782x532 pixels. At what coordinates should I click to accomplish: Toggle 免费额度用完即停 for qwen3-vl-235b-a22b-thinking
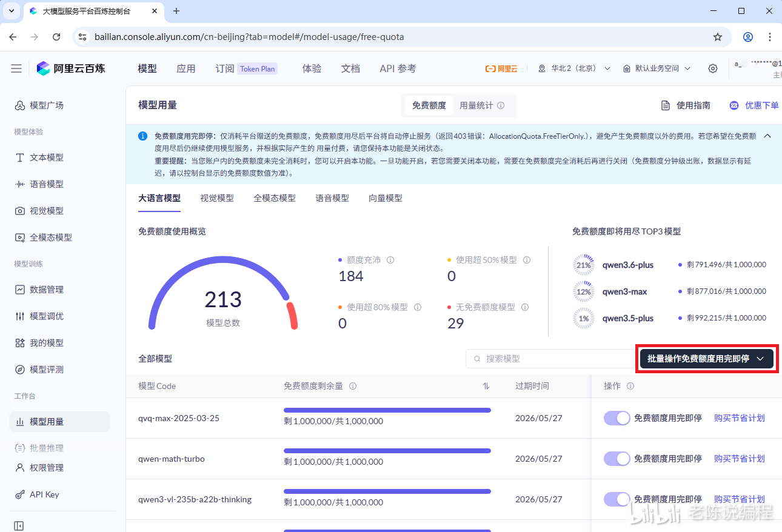[x=617, y=499]
